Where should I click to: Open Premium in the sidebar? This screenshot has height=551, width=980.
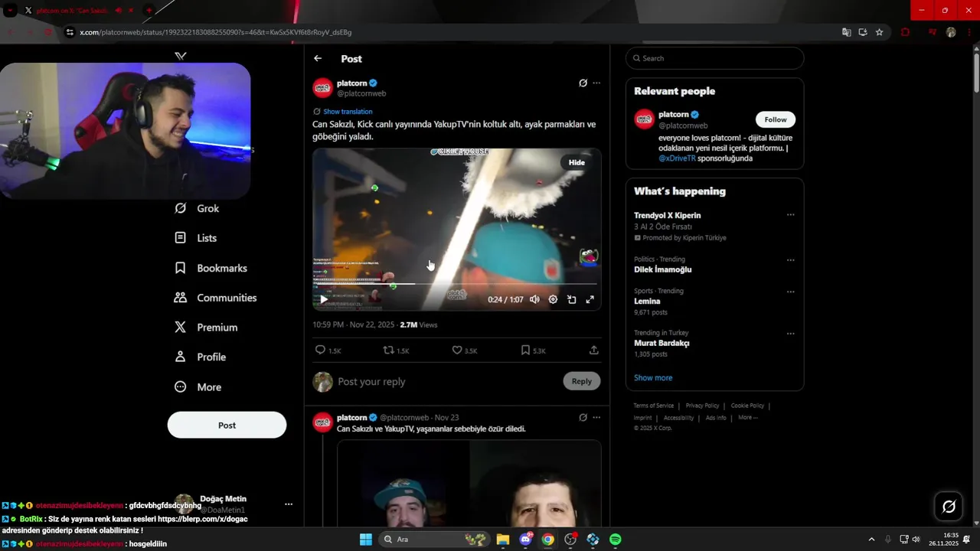[206, 328]
